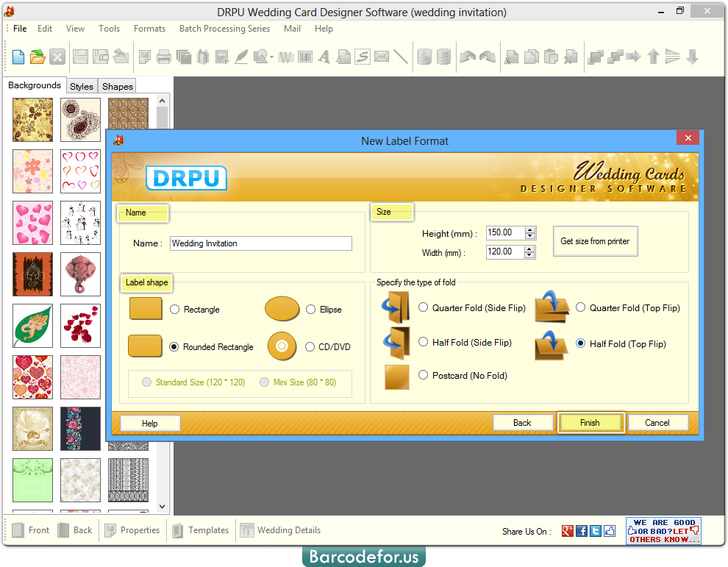Decrease Width using the stepper arrow

pyautogui.click(x=530, y=254)
